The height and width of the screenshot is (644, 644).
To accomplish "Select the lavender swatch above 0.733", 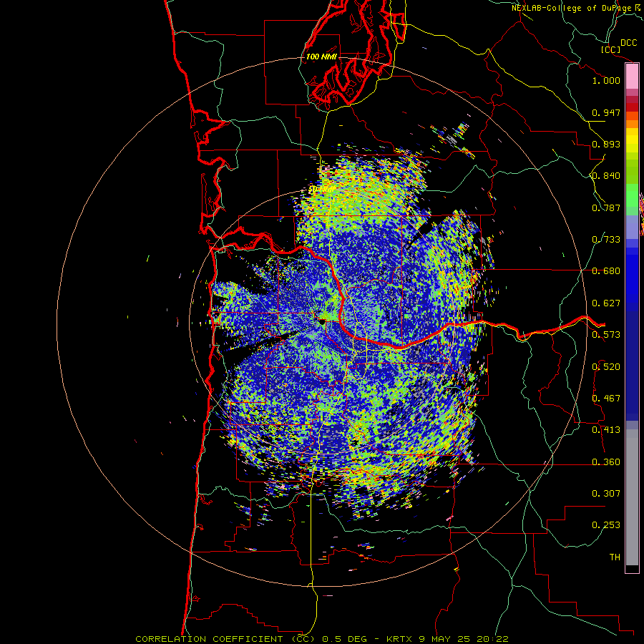I will [x=632, y=227].
